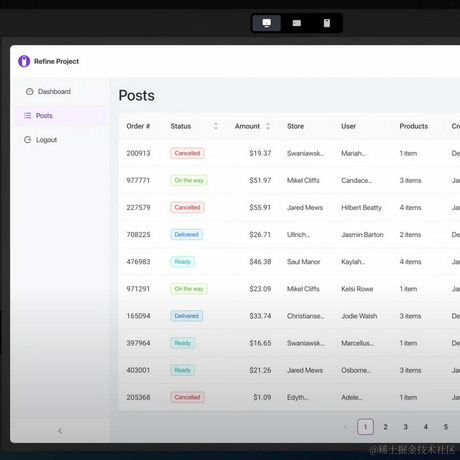Sort table by Status column arrows
This screenshot has height=460, width=460.
pyautogui.click(x=216, y=126)
